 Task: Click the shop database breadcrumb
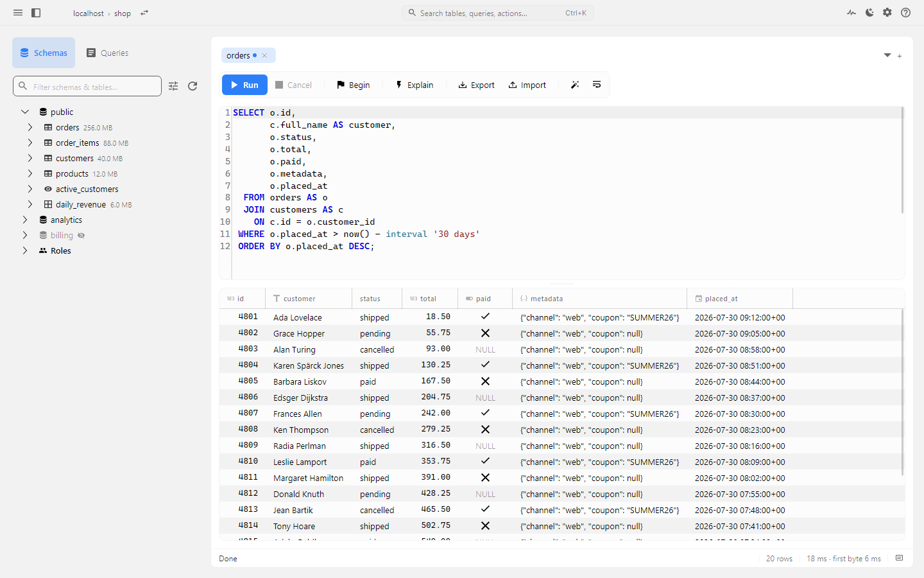click(x=123, y=13)
